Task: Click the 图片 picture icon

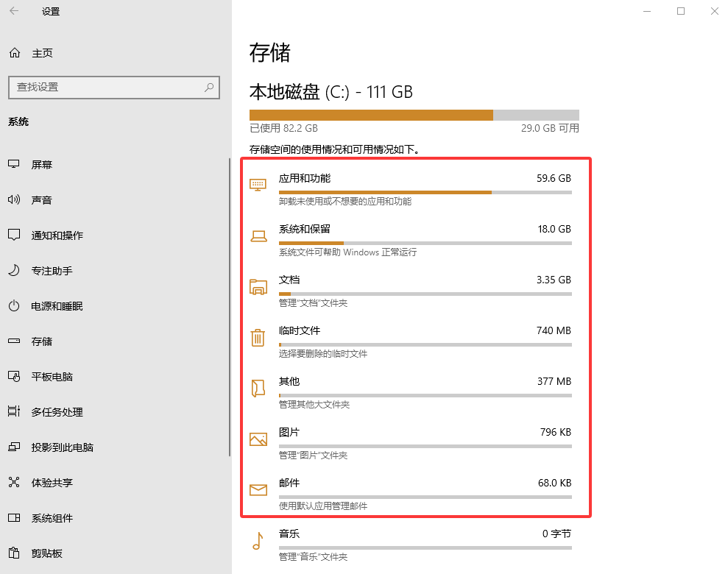Action: pos(258,439)
